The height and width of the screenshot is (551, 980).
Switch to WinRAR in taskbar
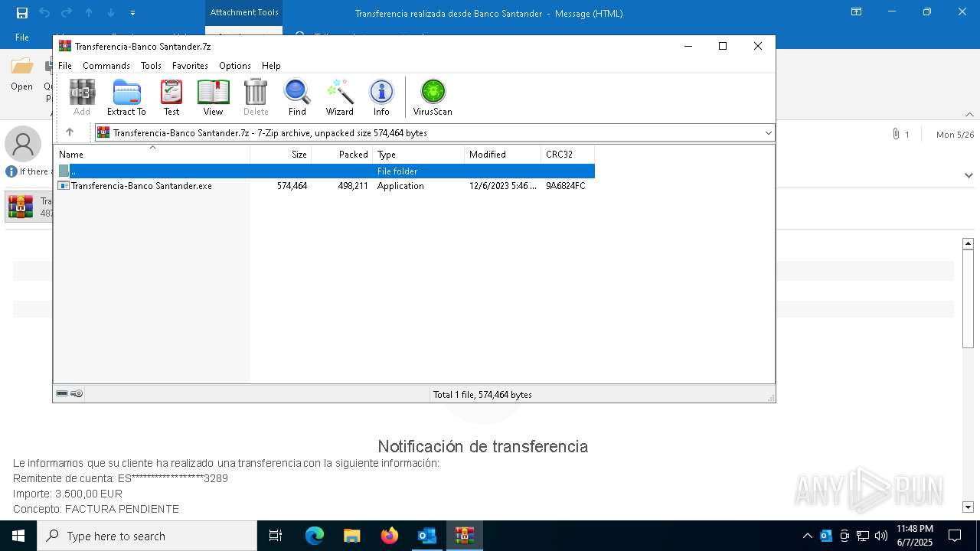(x=465, y=536)
